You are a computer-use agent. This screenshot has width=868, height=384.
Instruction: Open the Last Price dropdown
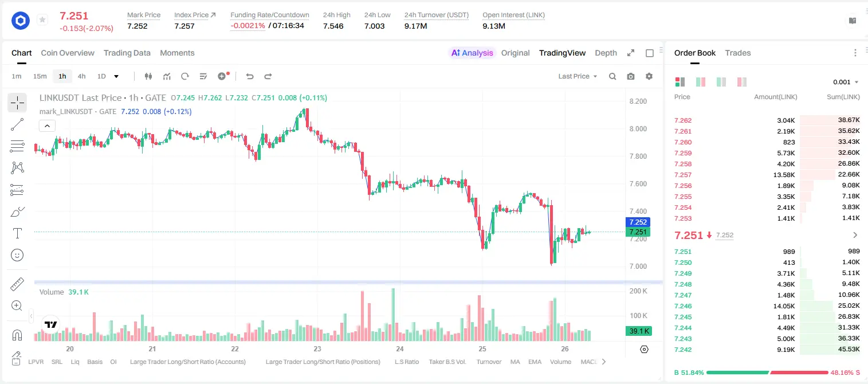click(x=578, y=76)
